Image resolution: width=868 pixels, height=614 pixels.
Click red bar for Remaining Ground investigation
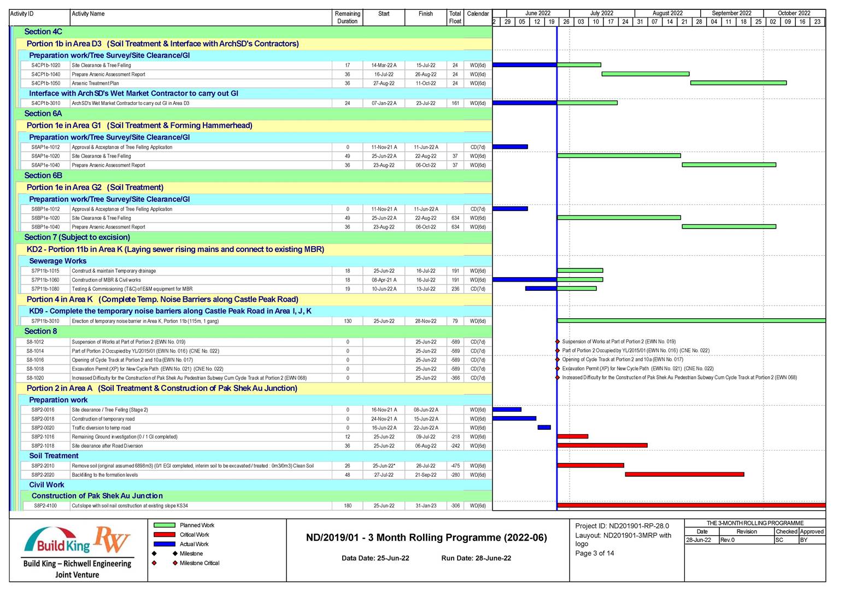[573, 436]
